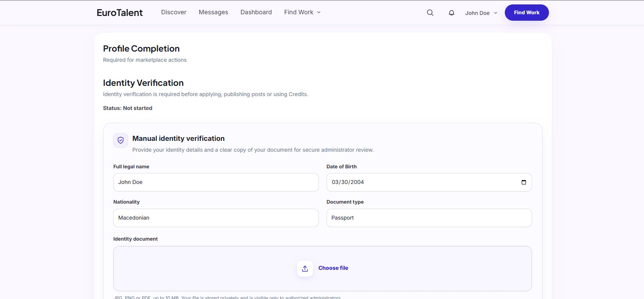644x299 pixels.
Task: Select the 'Status: Not started' text
Action: click(x=128, y=108)
